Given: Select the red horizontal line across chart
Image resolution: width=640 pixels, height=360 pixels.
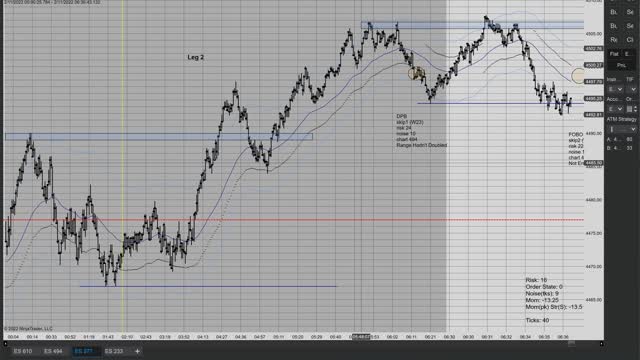Looking at the screenshot, I should 294,220.
